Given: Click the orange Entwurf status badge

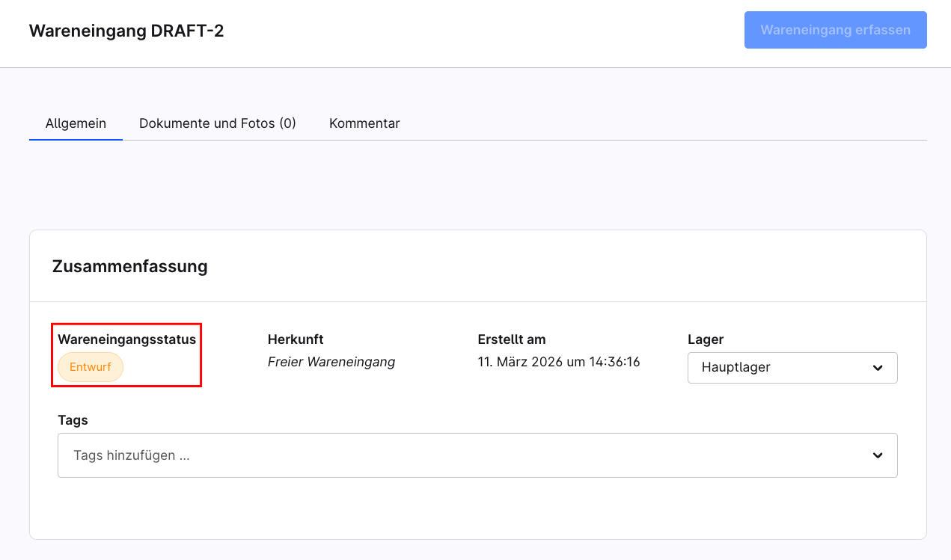Looking at the screenshot, I should [x=91, y=367].
